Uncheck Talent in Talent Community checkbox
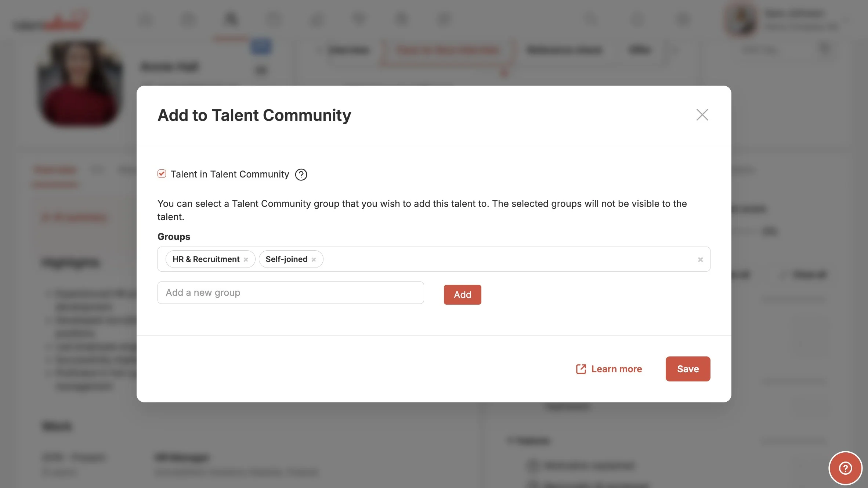This screenshot has height=488, width=868. coord(162,174)
